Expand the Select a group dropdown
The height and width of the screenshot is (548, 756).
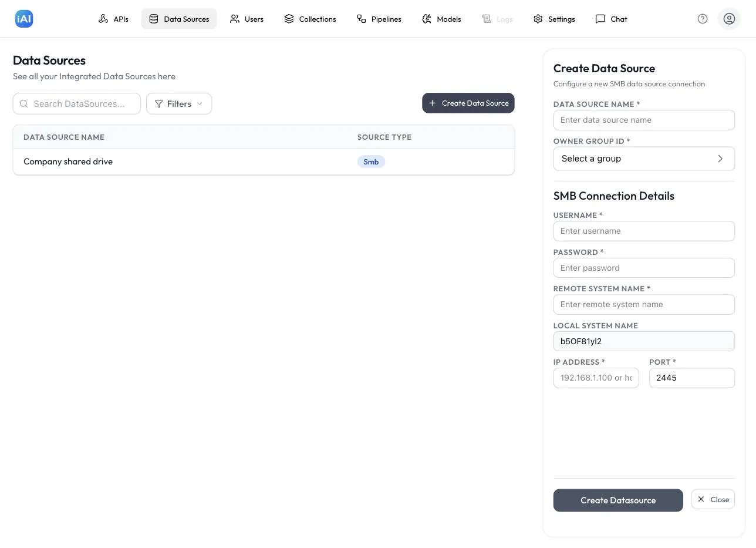644,159
